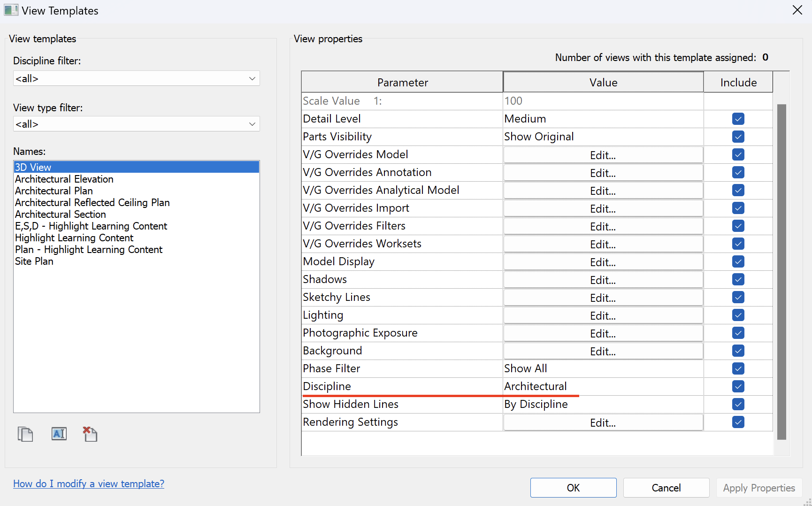Toggle Include checkbox for Phase Filter
The width and height of the screenshot is (812, 506).
(x=738, y=369)
